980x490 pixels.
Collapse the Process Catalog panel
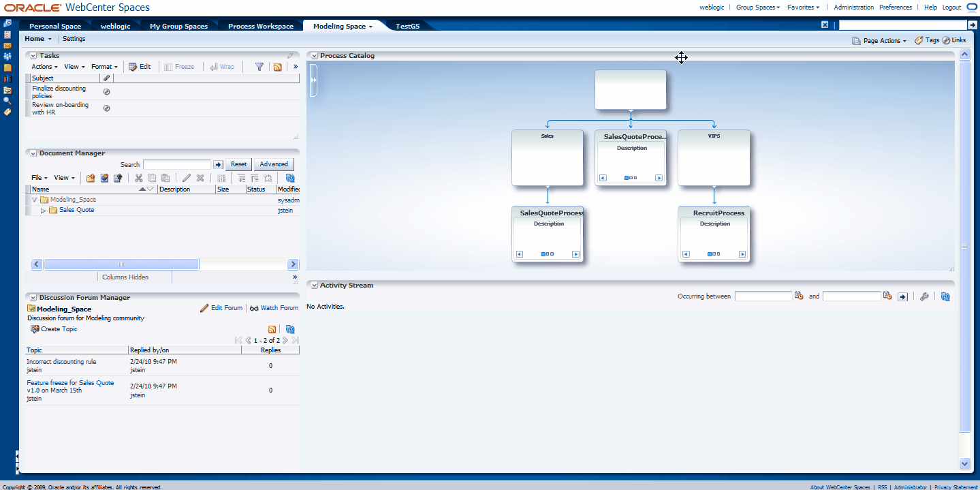[x=315, y=56]
